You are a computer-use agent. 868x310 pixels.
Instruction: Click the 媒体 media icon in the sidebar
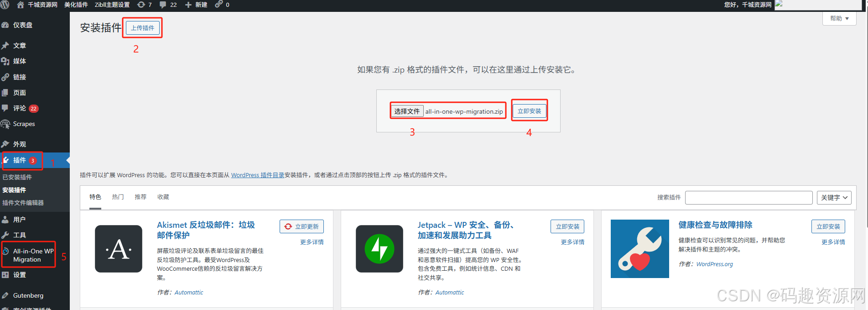point(5,61)
